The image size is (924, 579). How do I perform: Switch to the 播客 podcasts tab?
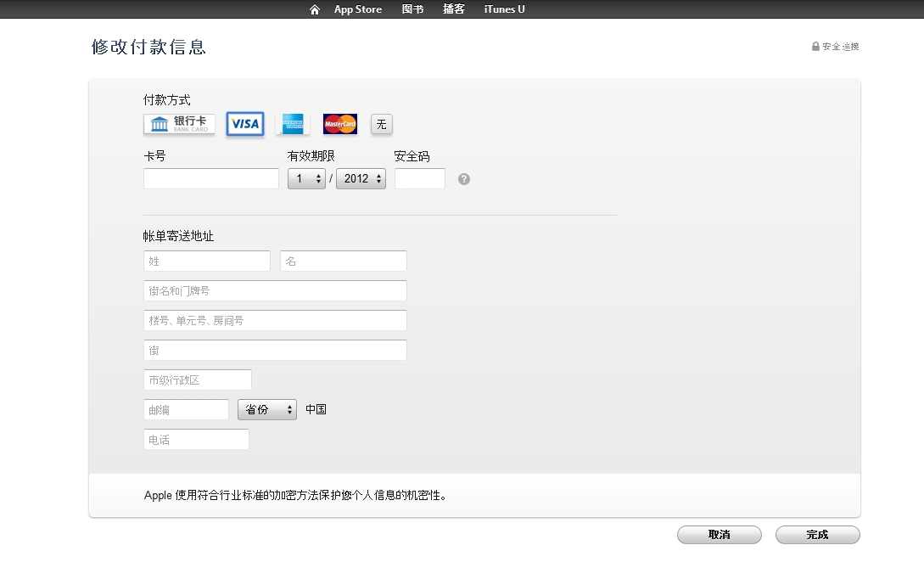(454, 9)
